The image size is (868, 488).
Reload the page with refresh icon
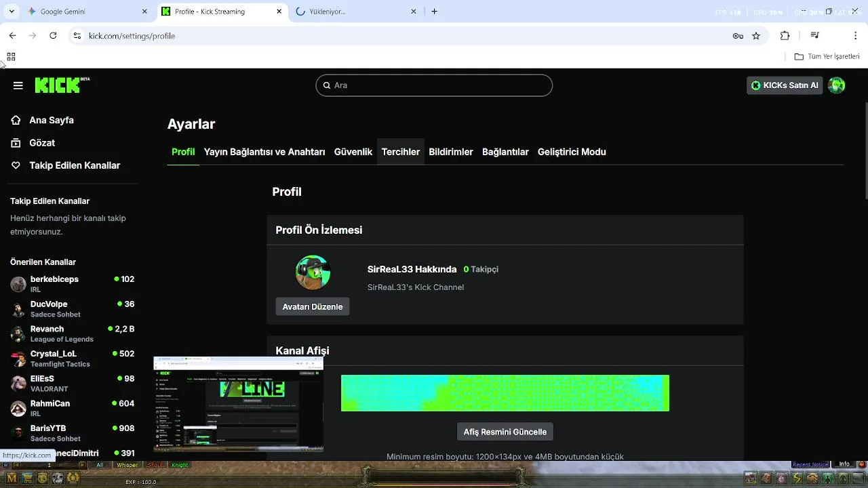[53, 35]
